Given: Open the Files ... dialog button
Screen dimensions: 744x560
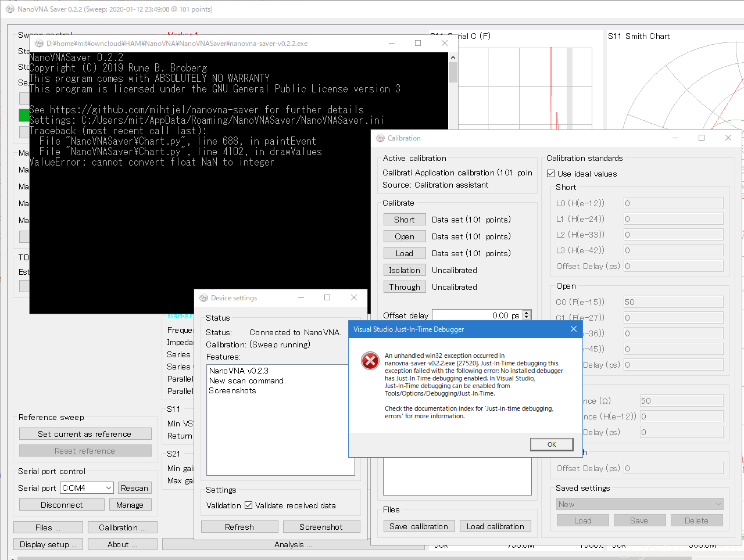Looking at the screenshot, I should (x=48, y=527).
